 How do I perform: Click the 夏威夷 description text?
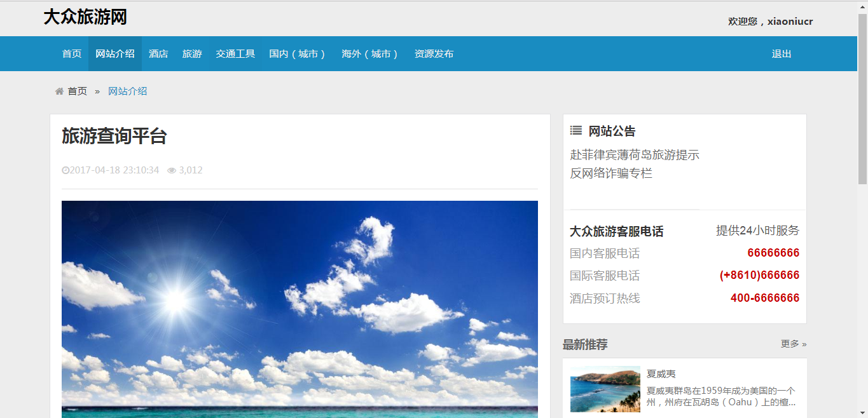coord(721,396)
